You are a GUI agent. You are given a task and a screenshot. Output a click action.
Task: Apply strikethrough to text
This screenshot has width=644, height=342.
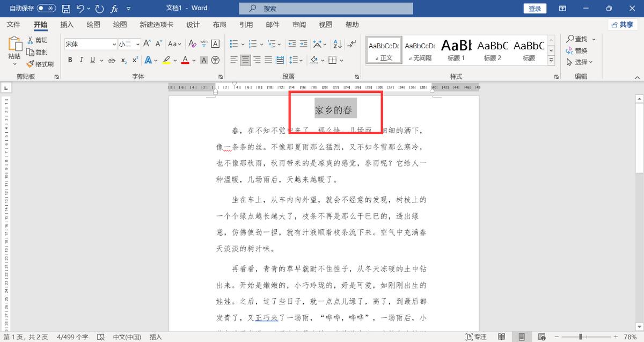(x=111, y=60)
